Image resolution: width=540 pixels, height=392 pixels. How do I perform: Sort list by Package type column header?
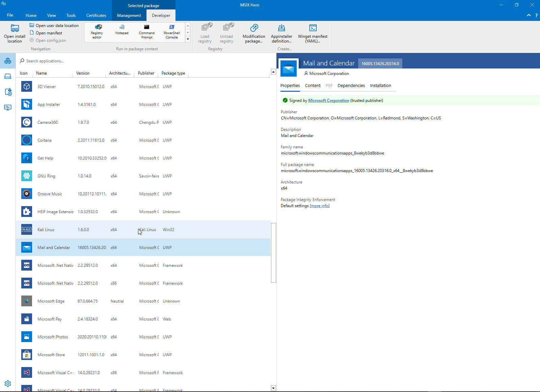pos(173,73)
